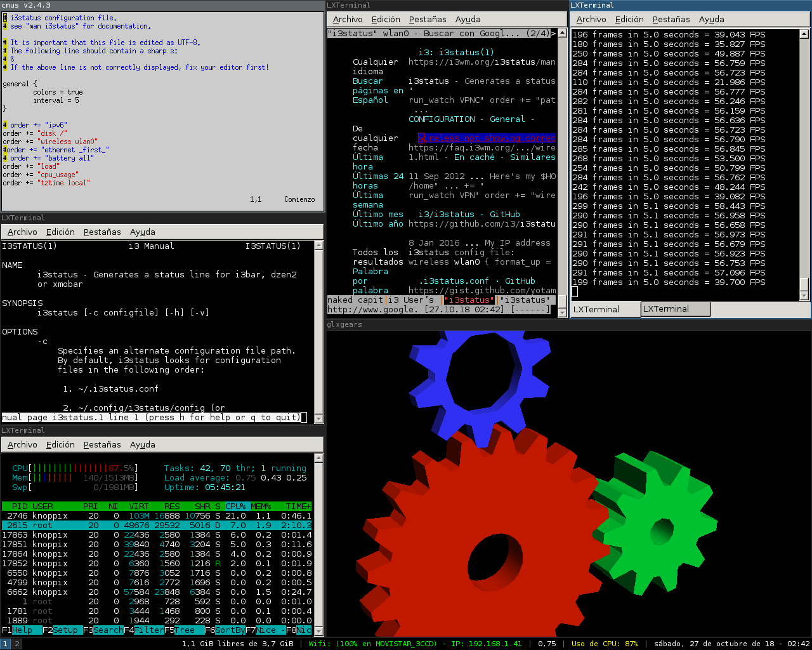Click the scroll-up arrow in the glxgears FPS terminal

click(804, 34)
